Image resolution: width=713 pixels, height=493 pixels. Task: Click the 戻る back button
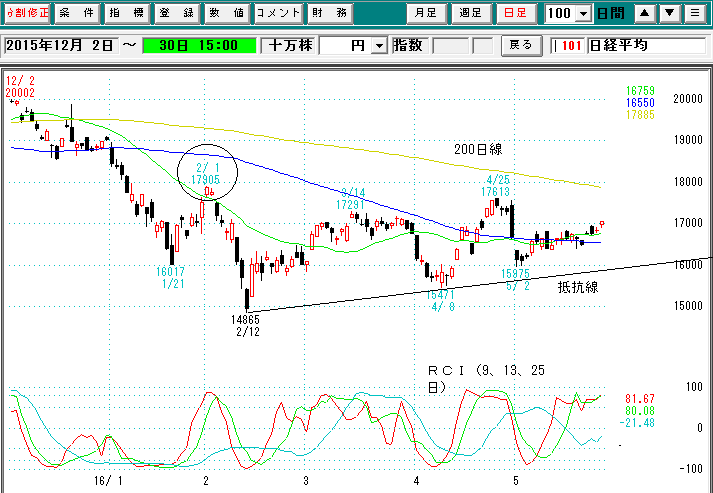(x=521, y=46)
